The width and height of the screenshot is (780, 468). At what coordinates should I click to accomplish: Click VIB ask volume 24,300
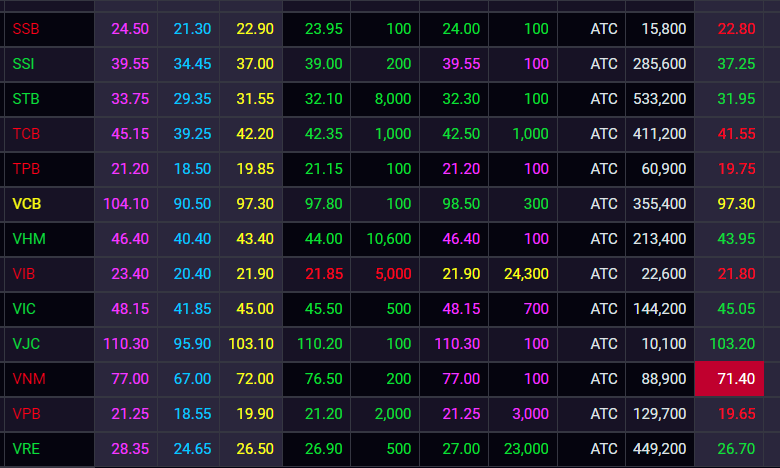[x=526, y=274]
